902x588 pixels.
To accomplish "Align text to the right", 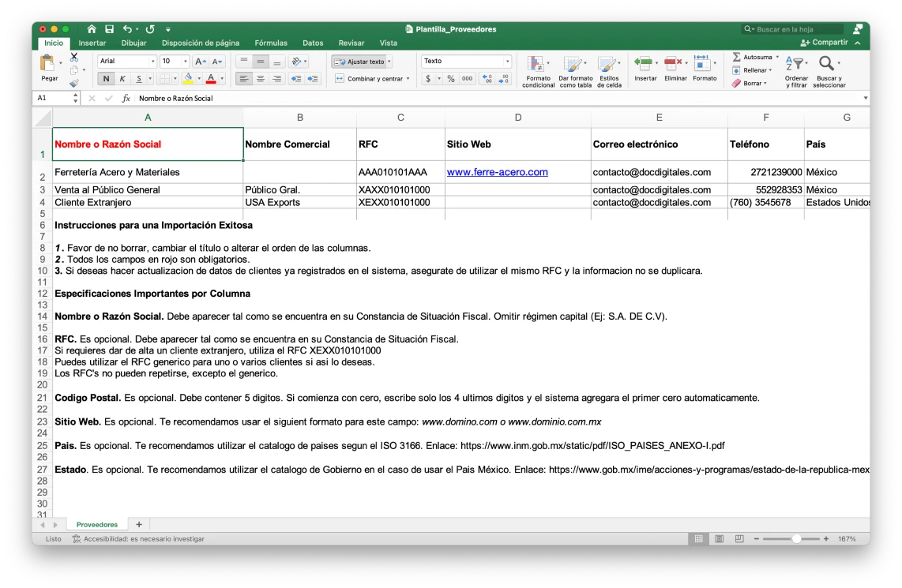I will click(x=276, y=79).
